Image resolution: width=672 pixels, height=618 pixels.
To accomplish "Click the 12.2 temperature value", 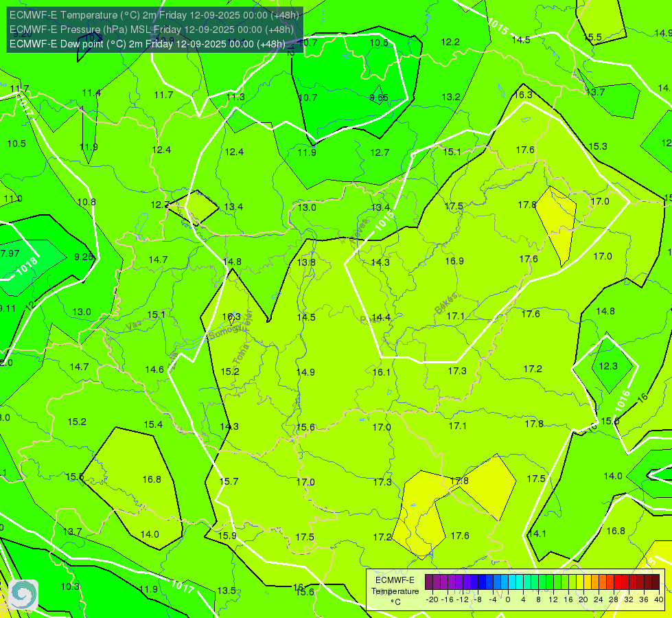I will coord(450,42).
